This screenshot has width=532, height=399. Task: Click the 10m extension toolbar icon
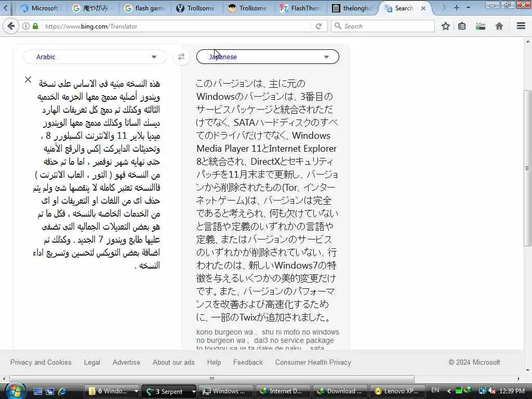click(481, 26)
